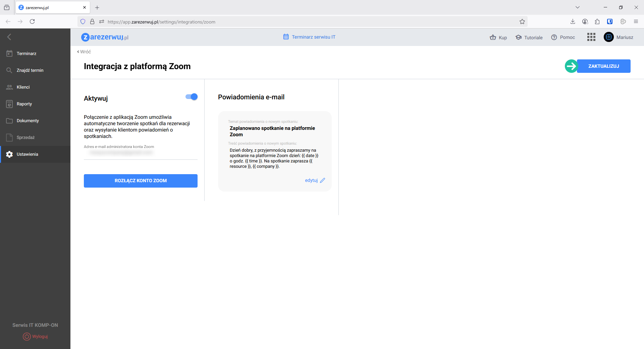Select the zarezerwuj.pl browser tab
The image size is (644, 349).
click(x=53, y=7)
